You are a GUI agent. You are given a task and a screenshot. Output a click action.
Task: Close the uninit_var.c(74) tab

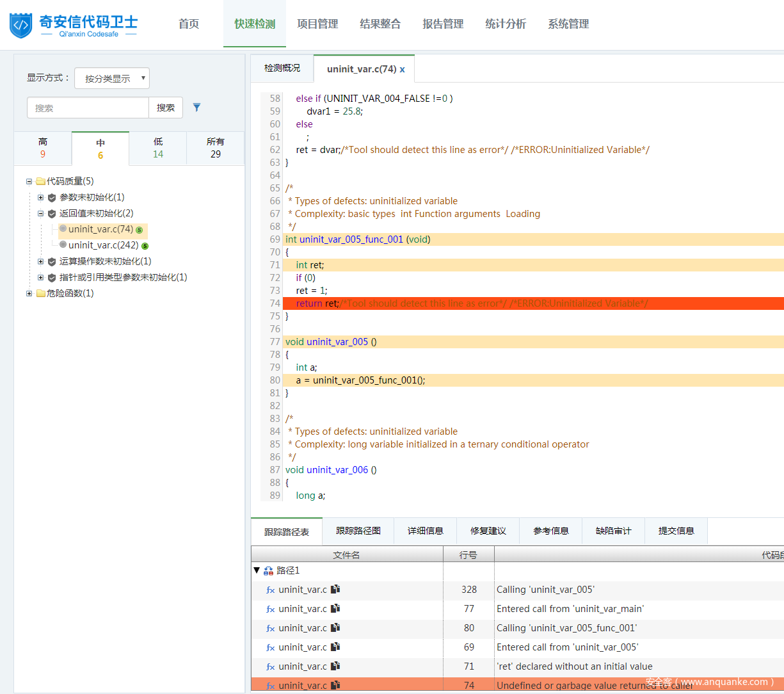(403, 69)
